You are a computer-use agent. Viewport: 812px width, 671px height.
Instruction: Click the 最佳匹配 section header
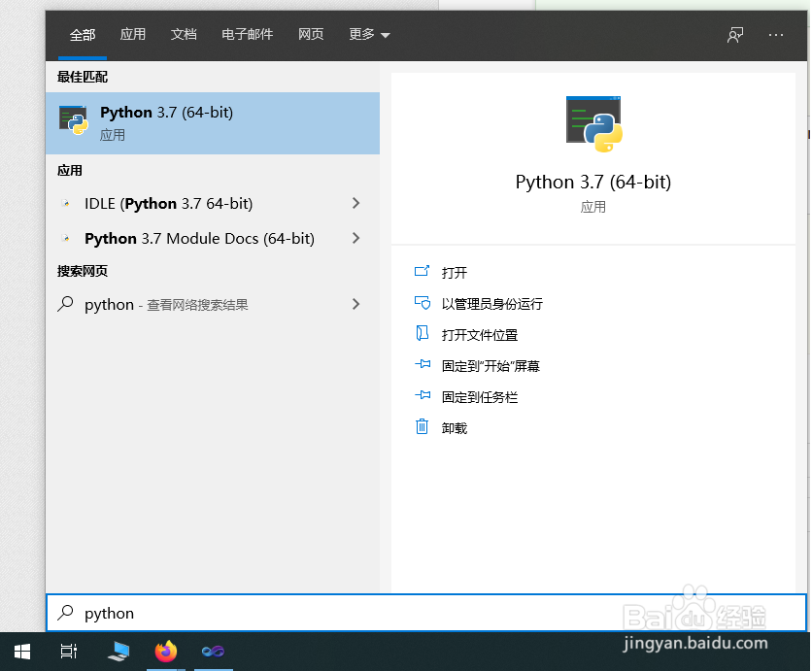[83, 77]
